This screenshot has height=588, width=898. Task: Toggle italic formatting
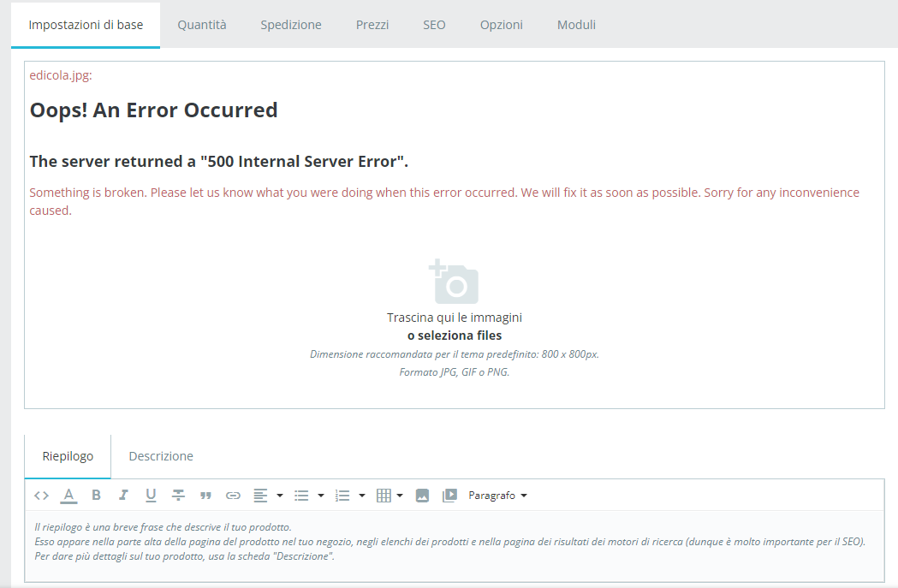pos(123,496)
